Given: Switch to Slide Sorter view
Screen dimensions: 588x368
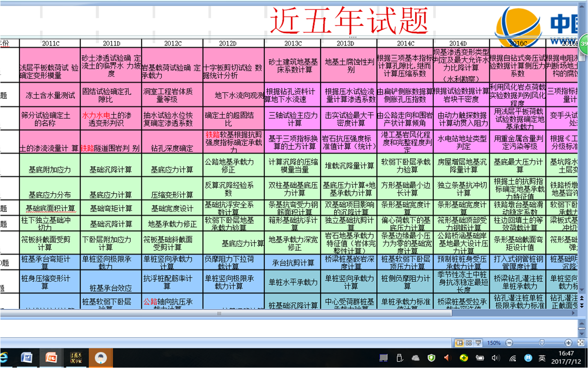Looking at the screenshot, I should tap(469, 343).
